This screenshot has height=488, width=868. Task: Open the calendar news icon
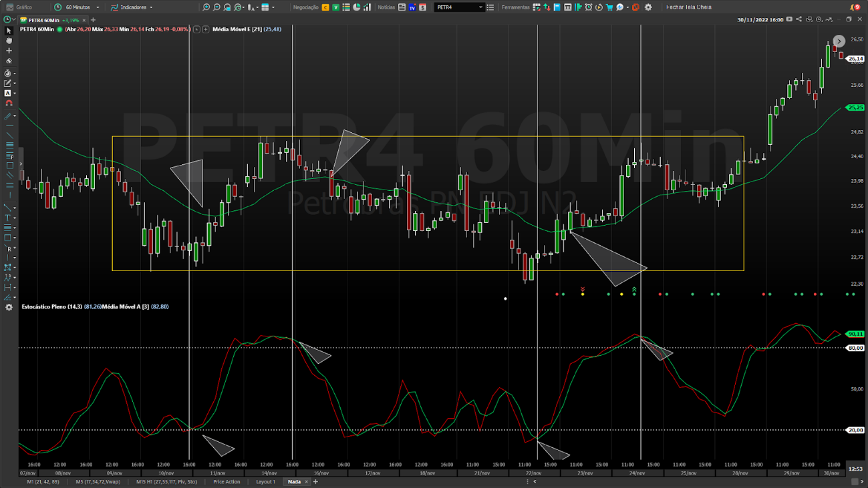(x=422, y=7)
